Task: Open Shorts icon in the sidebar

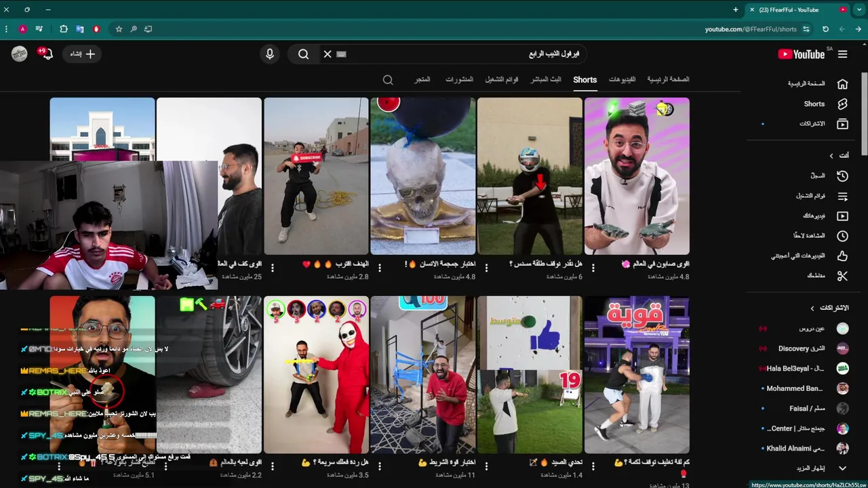Action: (842, 104)
